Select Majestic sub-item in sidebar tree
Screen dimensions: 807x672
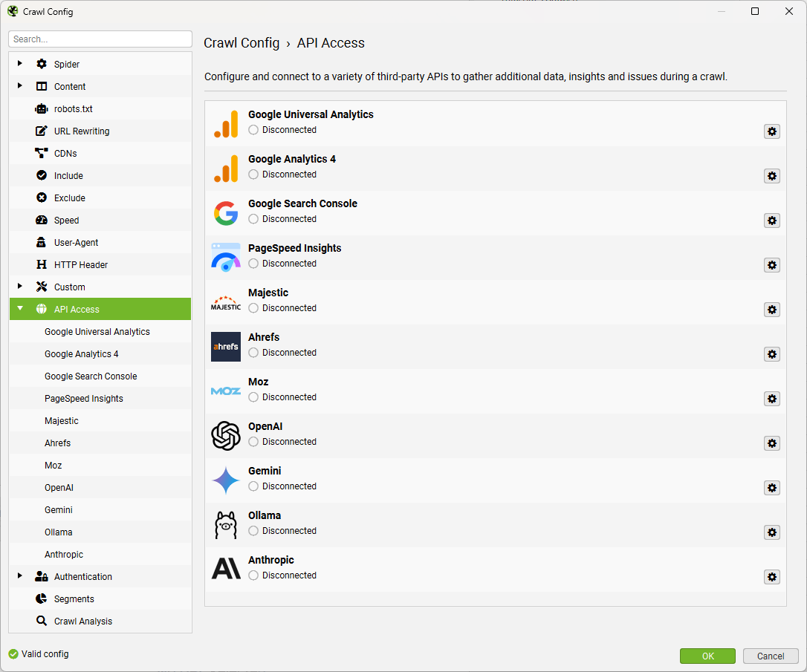point(100,420)
